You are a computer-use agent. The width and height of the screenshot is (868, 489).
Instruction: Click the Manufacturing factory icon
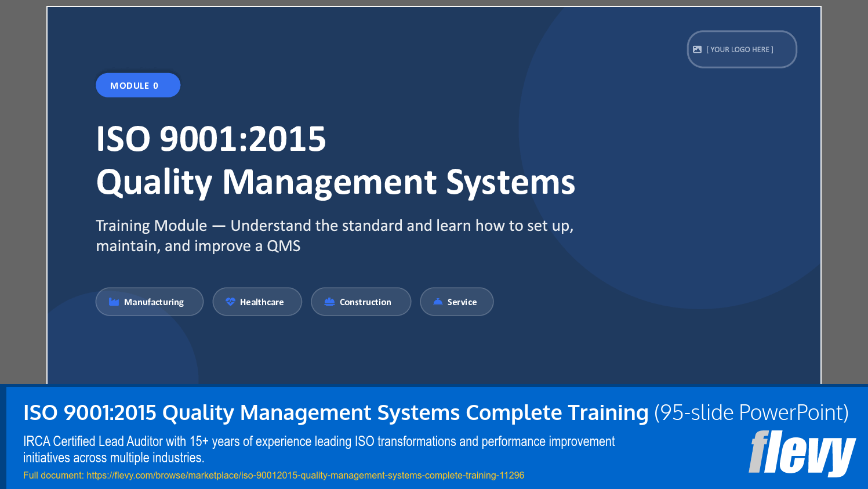[114, 301]
